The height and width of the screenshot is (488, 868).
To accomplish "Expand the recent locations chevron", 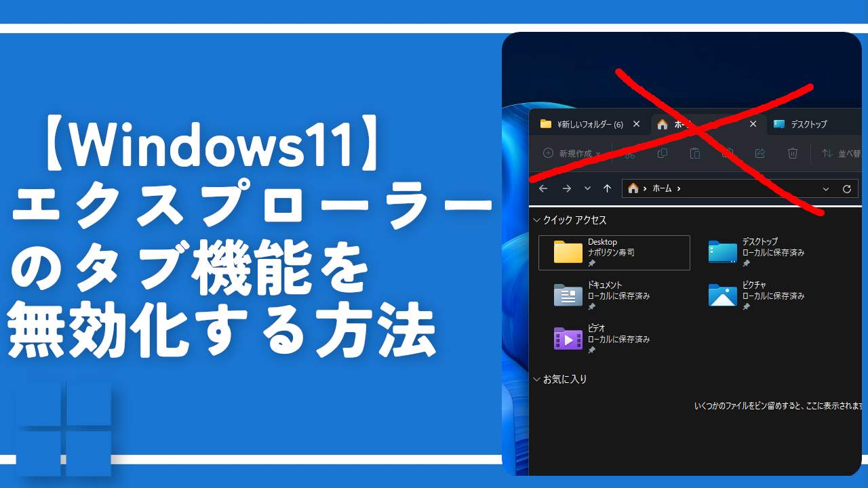I will (587, 188).
